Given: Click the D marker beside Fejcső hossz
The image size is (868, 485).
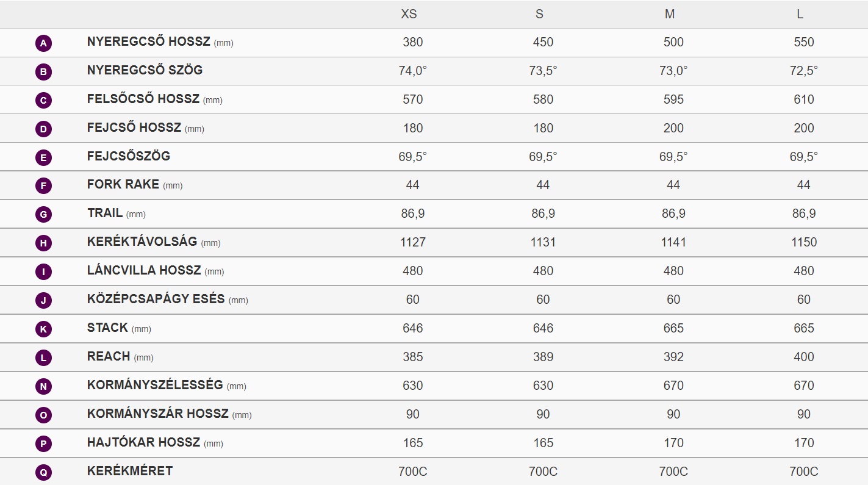Looking at the screenshot, I should (x=43, y=129).
